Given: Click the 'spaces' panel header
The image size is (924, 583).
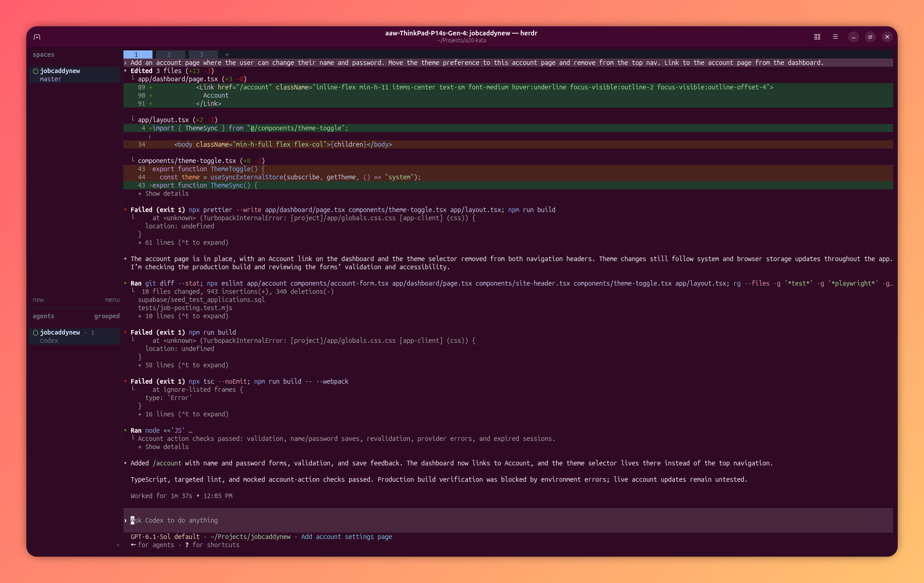Looking at the screenshot, I should pos(44,54).
